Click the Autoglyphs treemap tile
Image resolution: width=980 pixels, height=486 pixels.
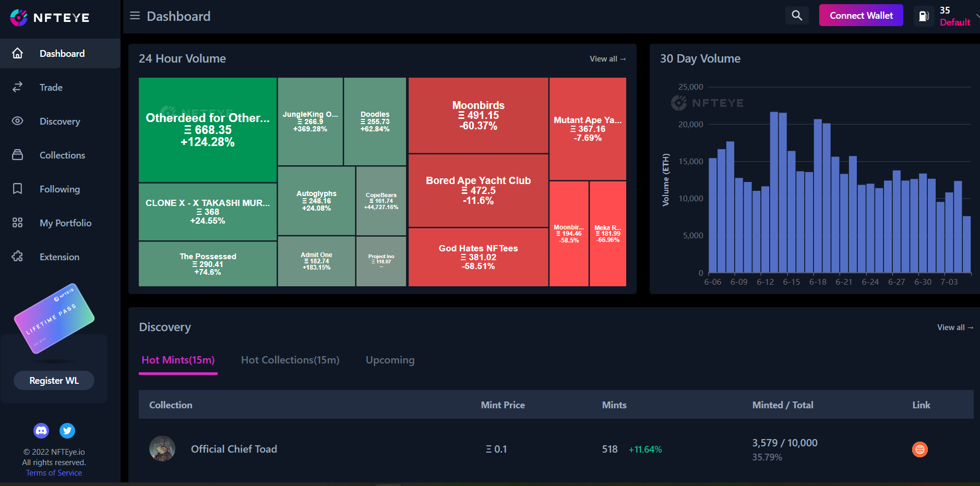[x=317, y=201]
